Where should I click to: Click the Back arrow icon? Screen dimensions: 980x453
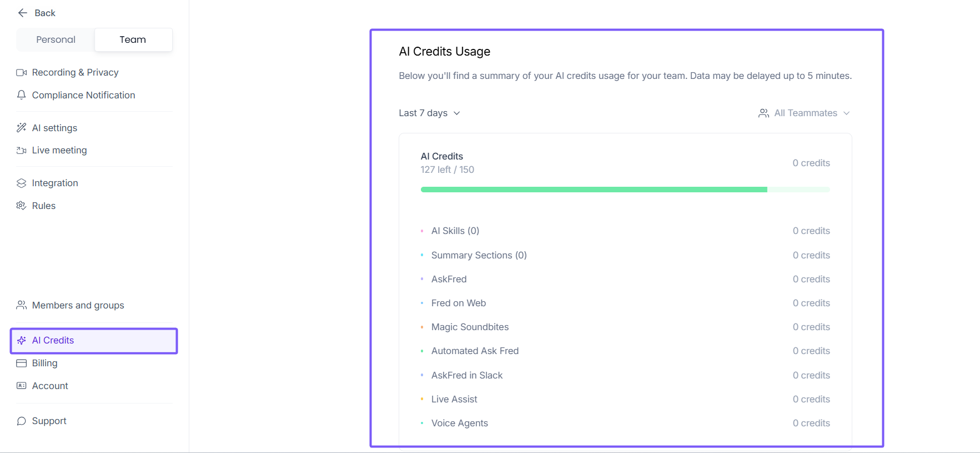[x=23, y=13]
